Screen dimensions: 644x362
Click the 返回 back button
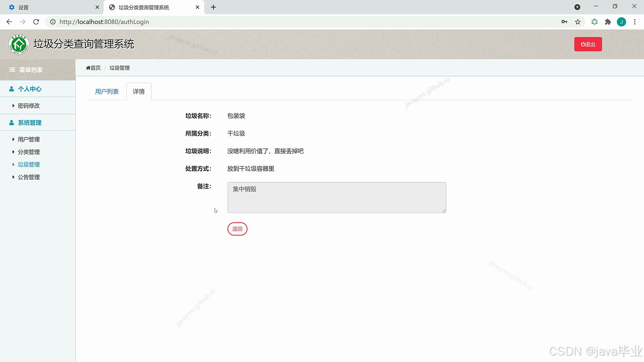coord(237,229)
